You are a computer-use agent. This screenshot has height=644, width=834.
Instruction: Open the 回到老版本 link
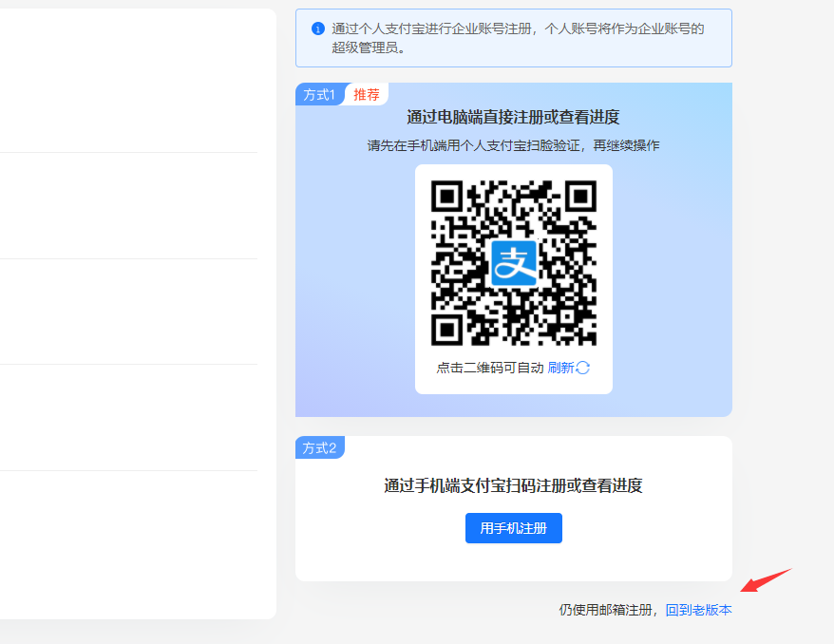click(698, 610)
